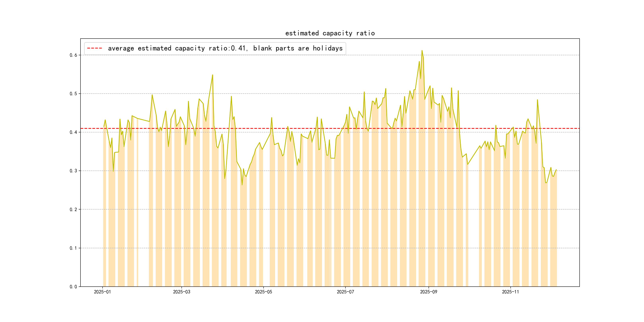Click the 0.1 y-axis tick label

[73, 248]
